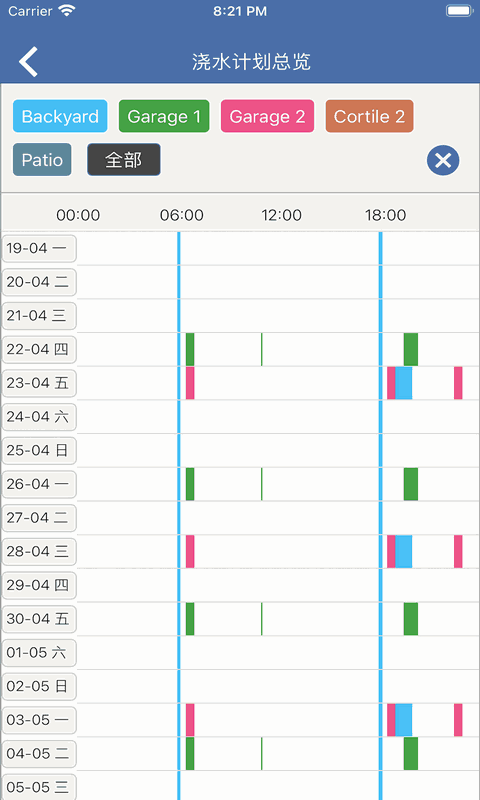Close the zone filter panel
This screenshot has width=480, height=800.
tap(443, 160)
